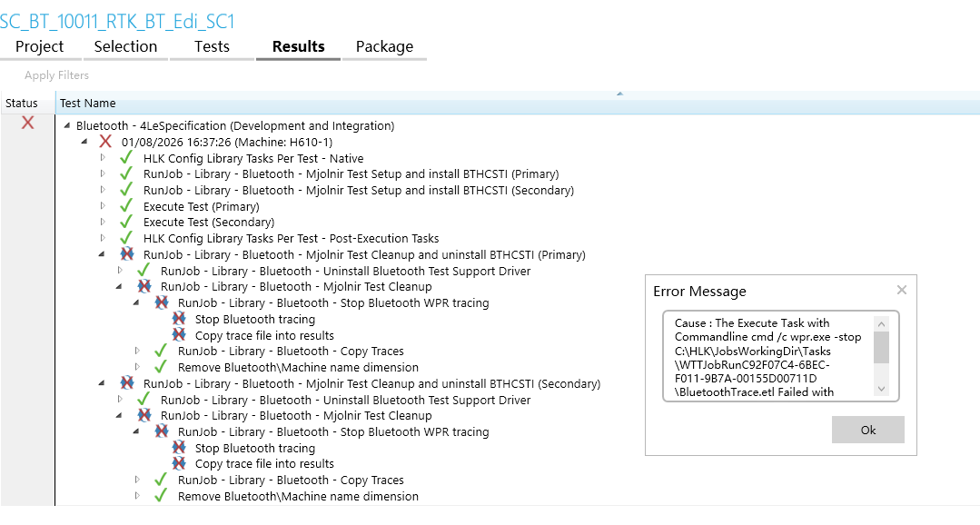The width and height of the screenshot is (980, 525).
Task: Select HLK Config Library Tasks Per Test - Post-Execution Tasks
Action: pos(292,238)
